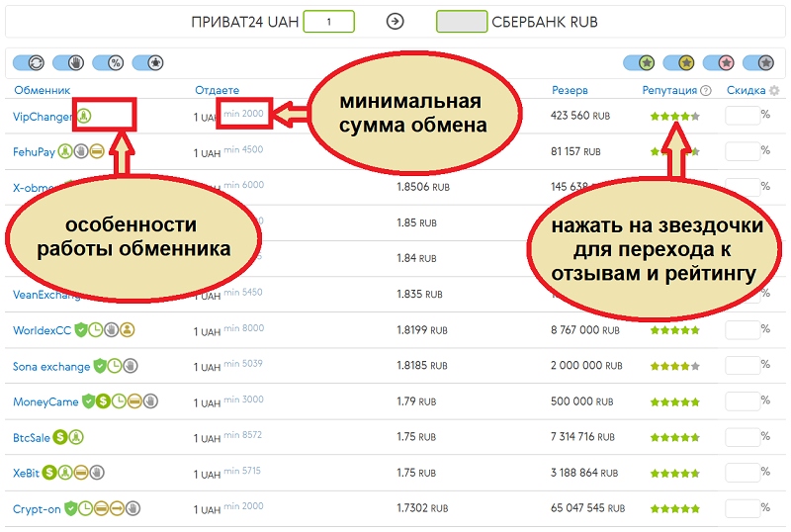
Task: Click the discount field in the VipChanger row
Action: click(743, 116)
